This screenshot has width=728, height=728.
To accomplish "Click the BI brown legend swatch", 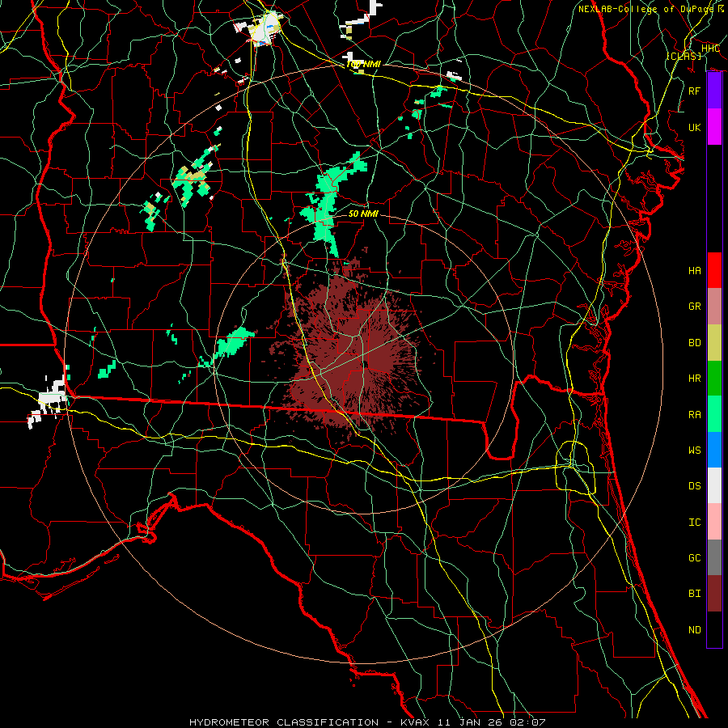I will (714, 594).
